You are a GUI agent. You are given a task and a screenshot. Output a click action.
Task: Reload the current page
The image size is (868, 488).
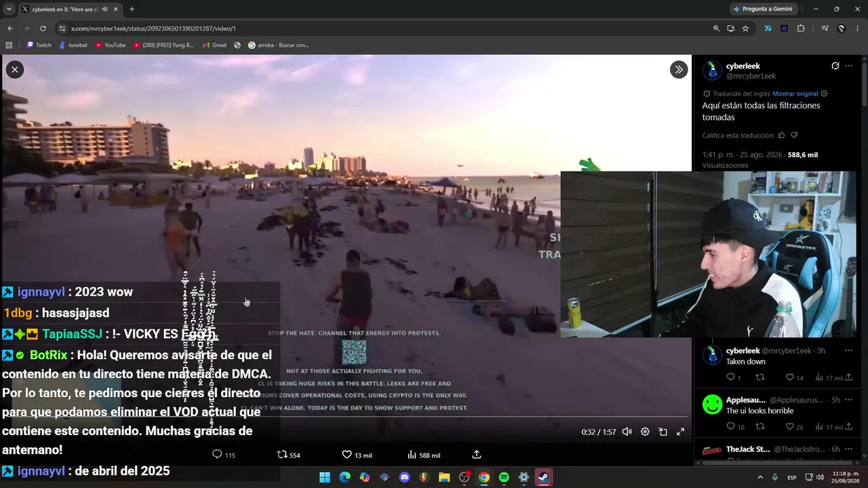(43, 28)
